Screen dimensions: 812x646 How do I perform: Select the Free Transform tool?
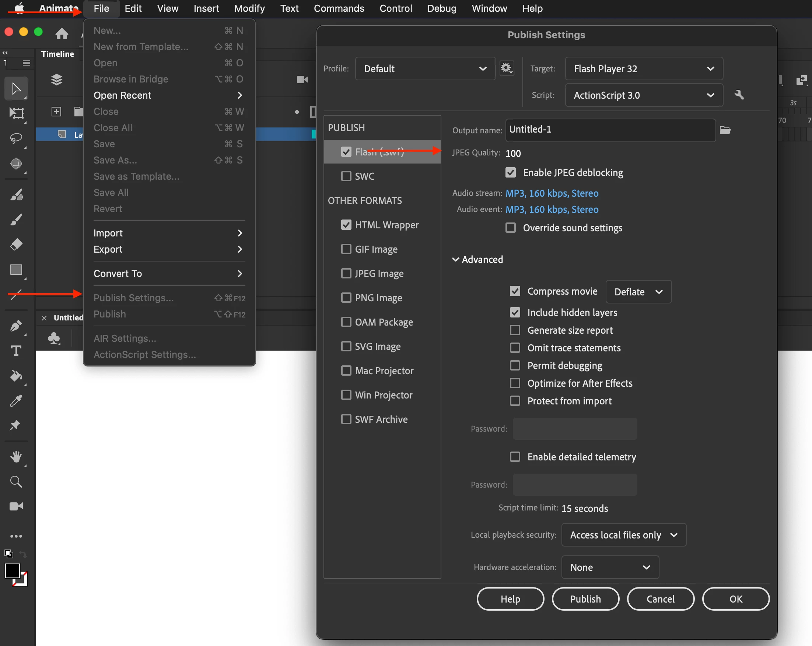pos(16,113)
